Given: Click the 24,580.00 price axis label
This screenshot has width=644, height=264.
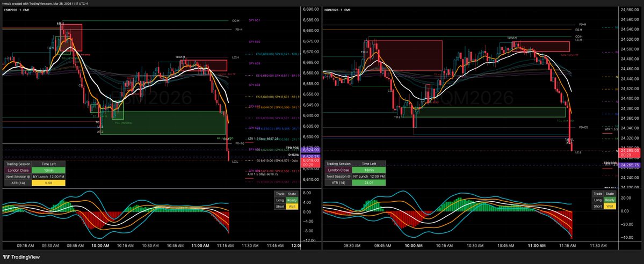Looking at the screenshot, I should pos(631,10).
